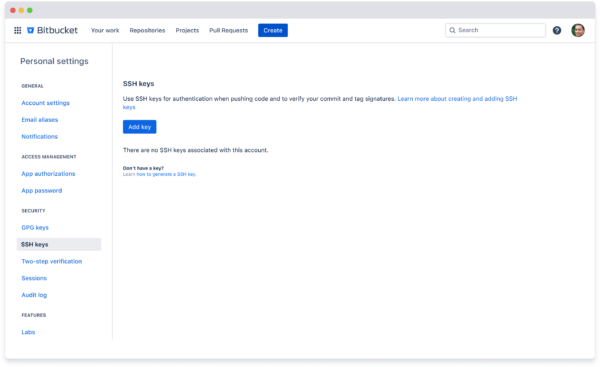Click the red close window button
Viewport: 600px width, 367px height.
13,10
